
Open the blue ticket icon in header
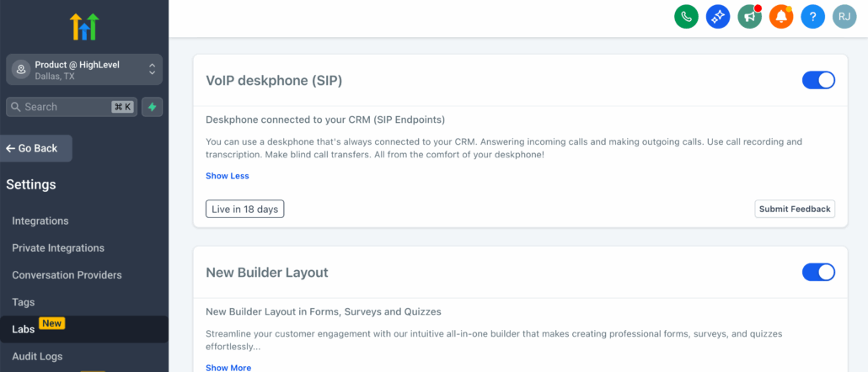[x=718, y=16]
